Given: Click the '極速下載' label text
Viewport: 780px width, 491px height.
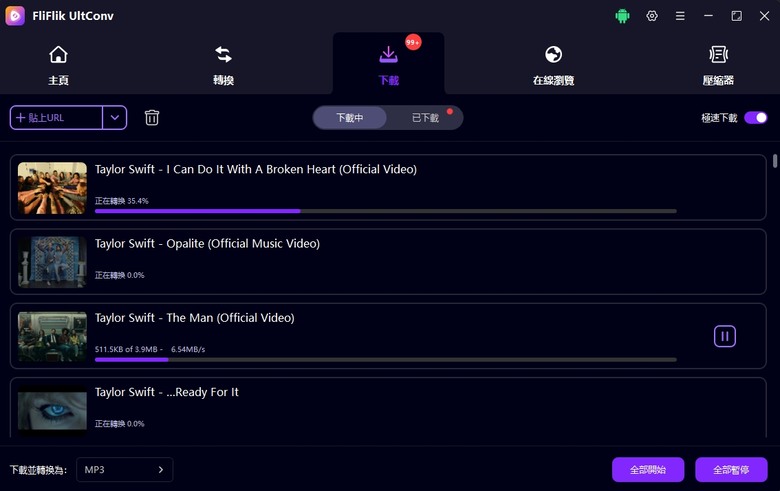Looking at the screenshot, I should [x=719, y=118].
